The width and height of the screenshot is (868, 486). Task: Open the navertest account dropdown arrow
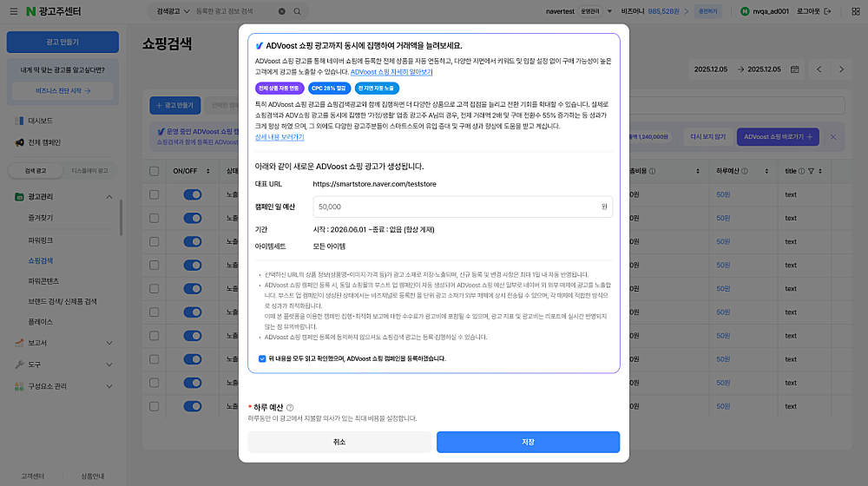coord(609,11)
